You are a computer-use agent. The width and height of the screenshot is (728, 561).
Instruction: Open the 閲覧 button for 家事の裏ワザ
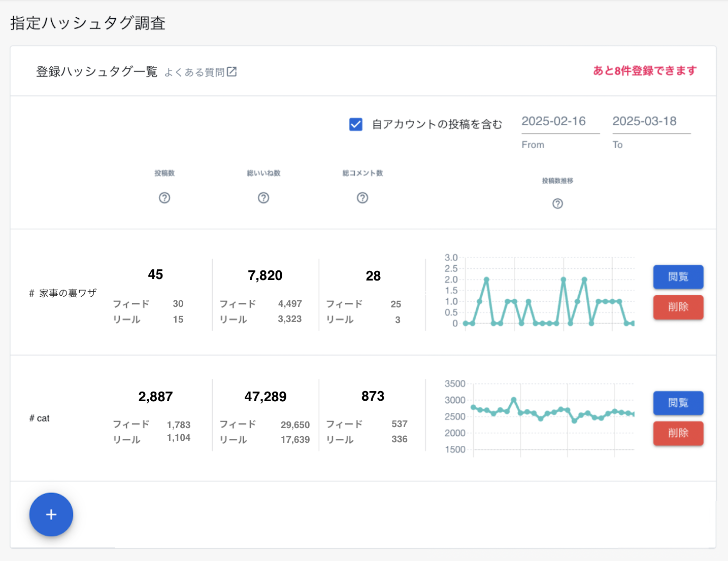[678, 277]
